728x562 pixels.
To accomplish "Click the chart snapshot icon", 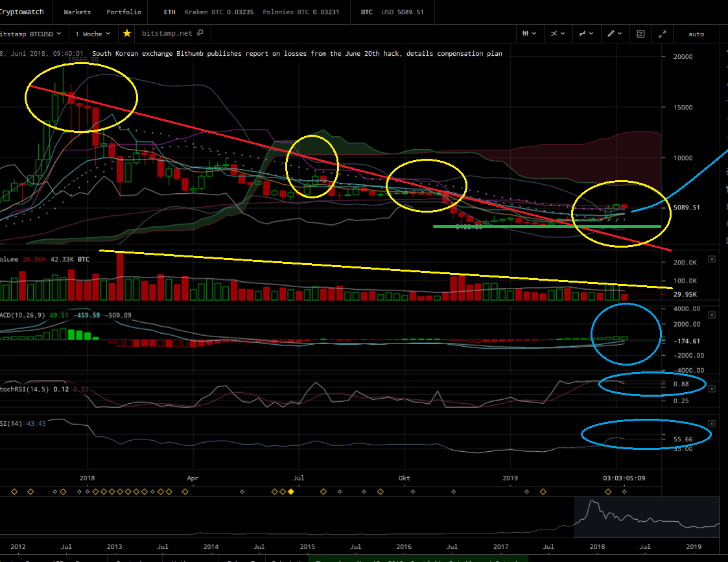I will [x=640, y=34].
